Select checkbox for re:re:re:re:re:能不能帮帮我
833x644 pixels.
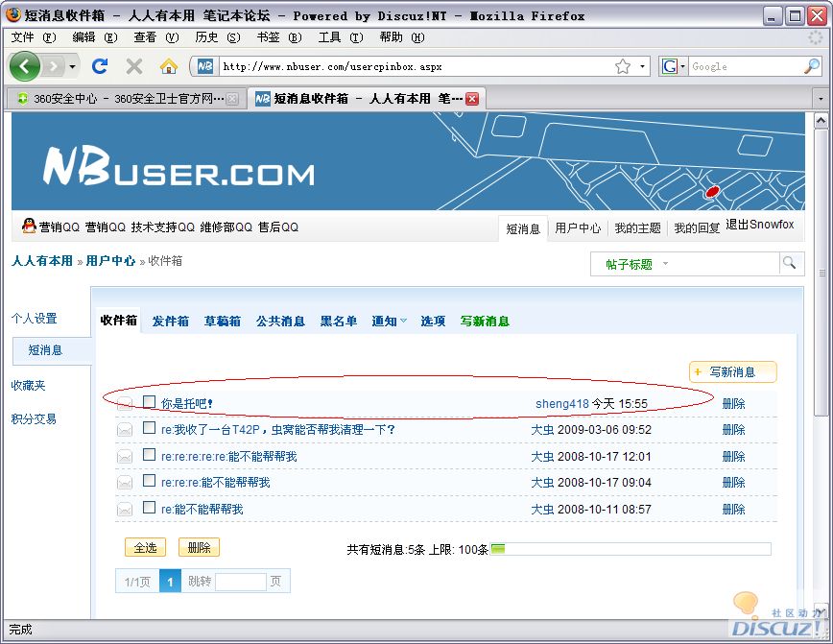pos(150,454)
